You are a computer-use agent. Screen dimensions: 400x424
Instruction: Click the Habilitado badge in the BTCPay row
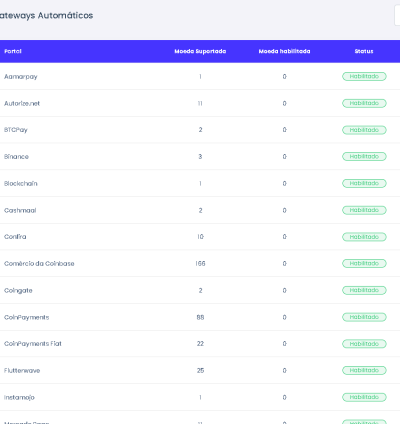tap(364, 130)
